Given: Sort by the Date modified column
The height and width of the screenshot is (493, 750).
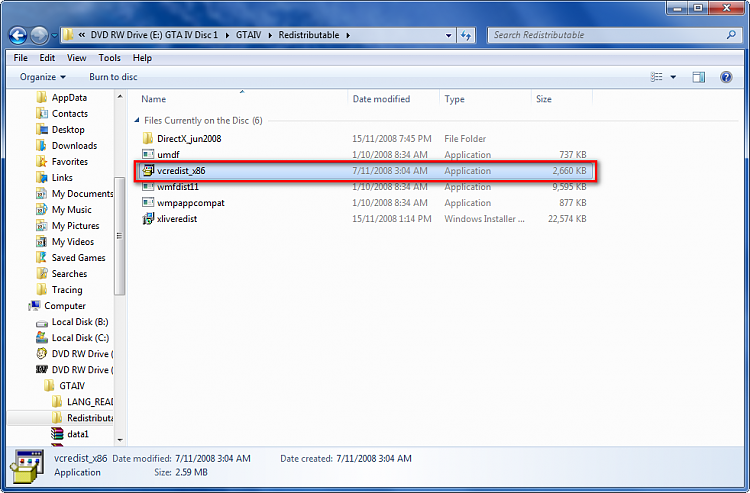Looking at the screenshot, I should coord(381,99).
